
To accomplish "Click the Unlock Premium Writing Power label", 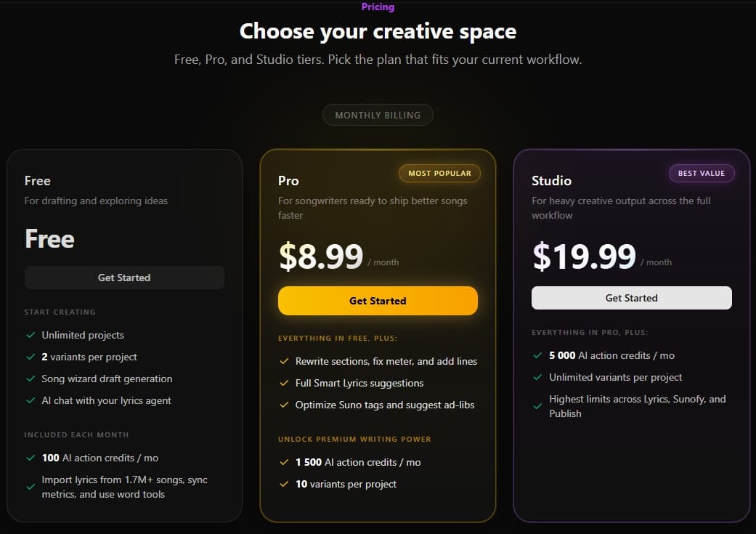I will (x=354, y=439).
